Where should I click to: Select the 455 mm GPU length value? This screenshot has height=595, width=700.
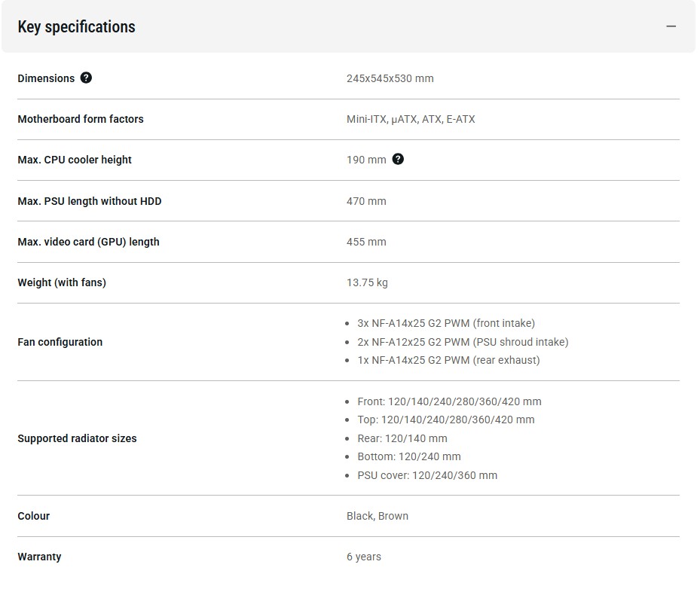point(366,242)
